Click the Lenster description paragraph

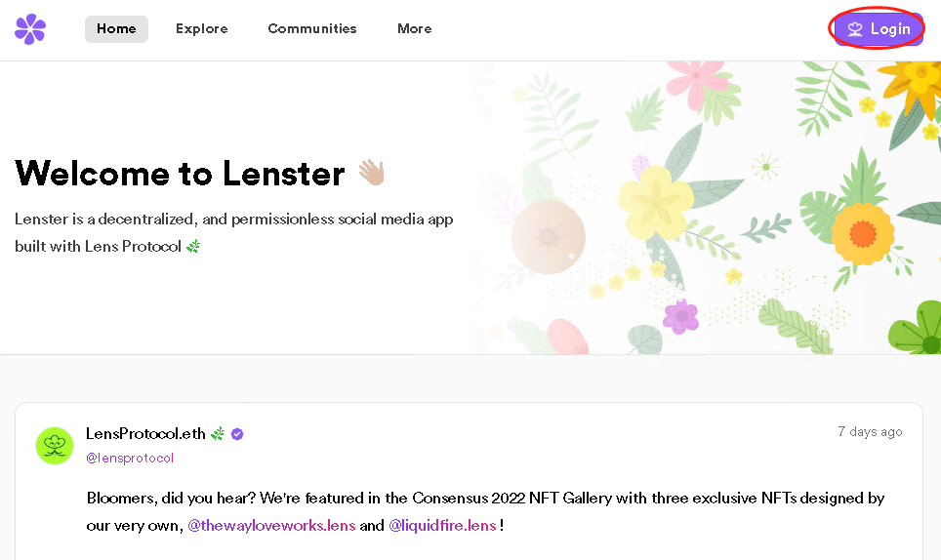pos(234,232)
